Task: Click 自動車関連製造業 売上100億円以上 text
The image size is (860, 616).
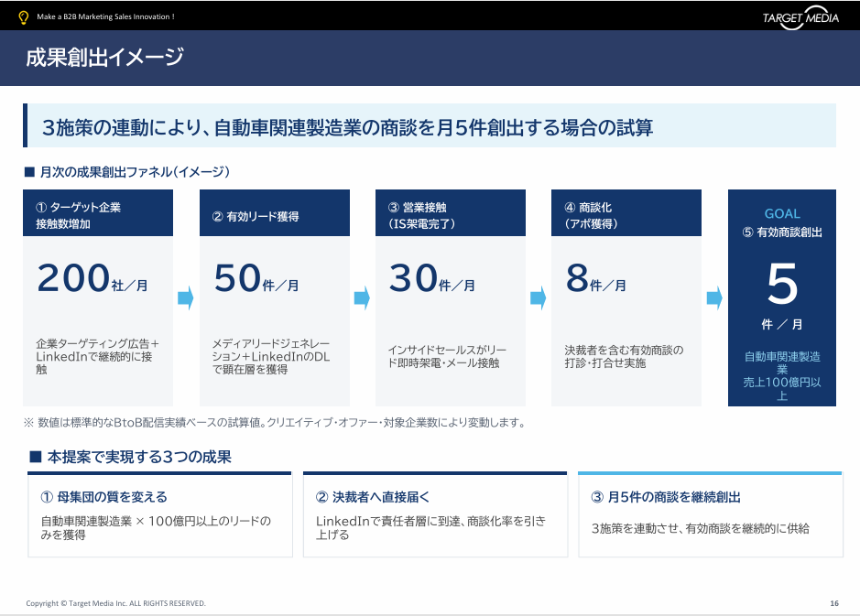Action: click(782, 376)
